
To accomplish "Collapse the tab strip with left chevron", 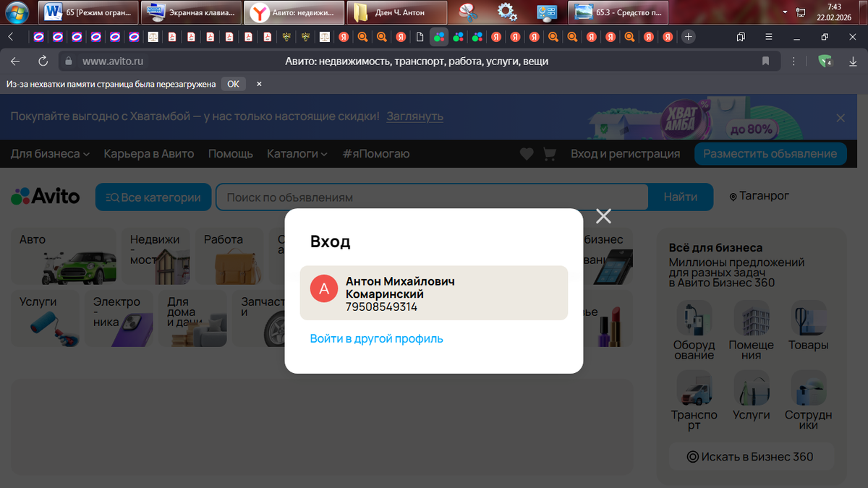I will [x=10, y=36].
